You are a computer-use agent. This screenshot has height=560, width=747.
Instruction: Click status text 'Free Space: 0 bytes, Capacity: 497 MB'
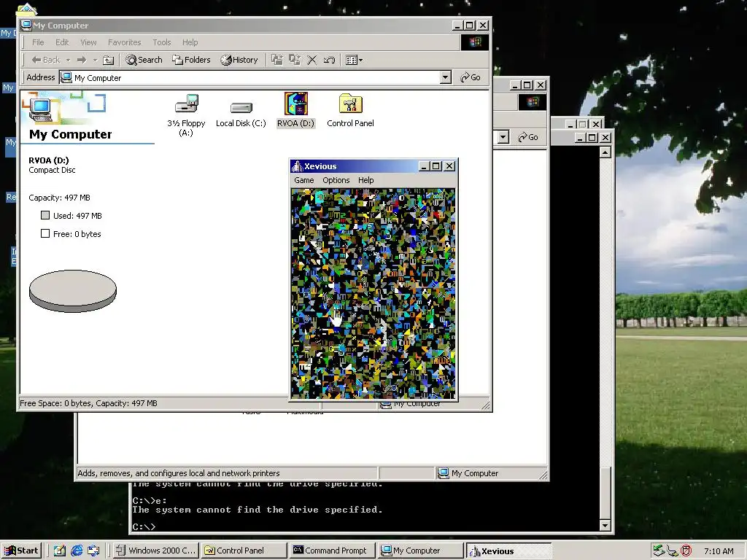click(88, 403)
